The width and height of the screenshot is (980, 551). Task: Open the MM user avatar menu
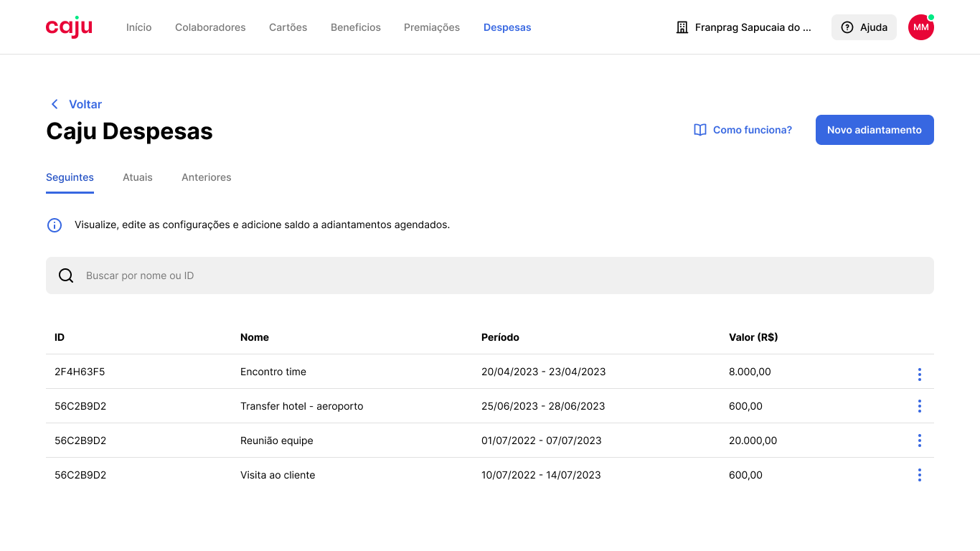pyautogui.click(x=921, y=27)
